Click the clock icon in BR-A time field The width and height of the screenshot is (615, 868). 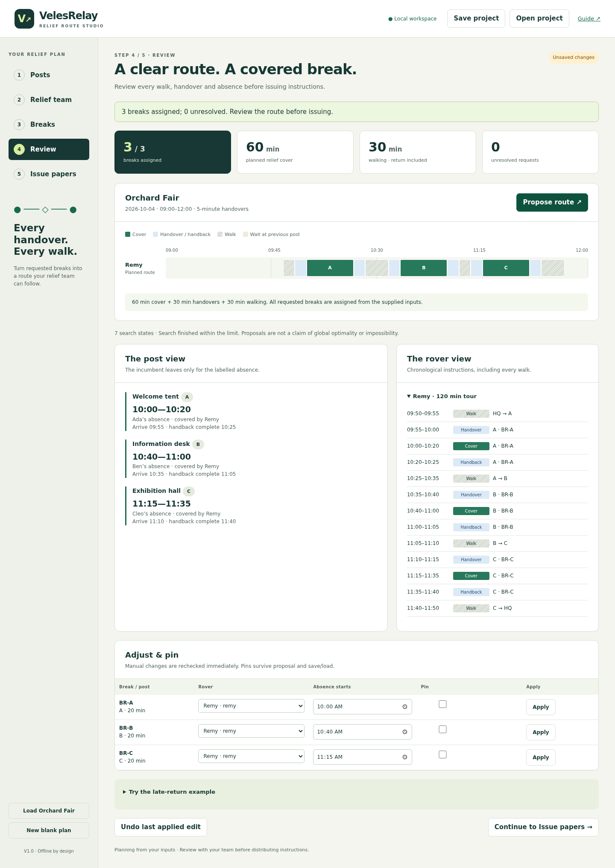(405, 707)
